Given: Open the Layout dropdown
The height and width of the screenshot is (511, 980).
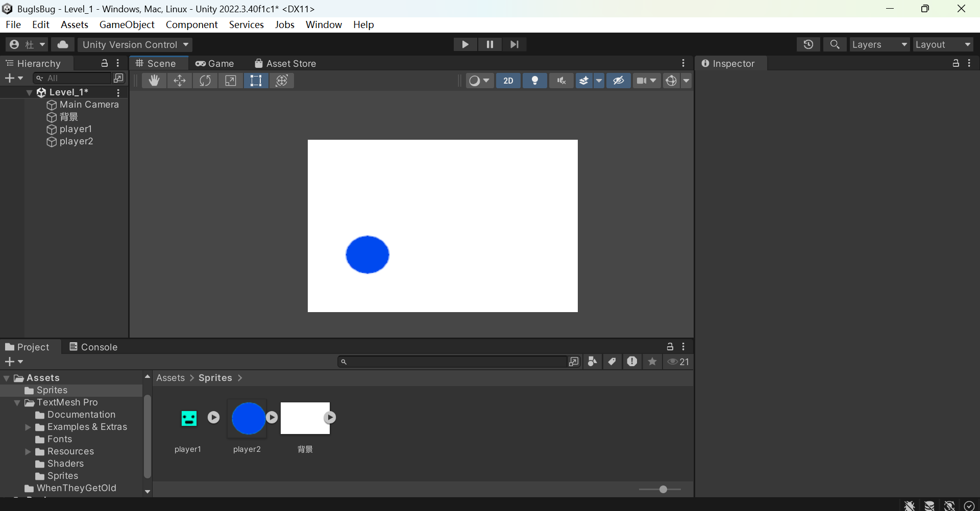Looking at the screenshot, I should pos(943,44).
